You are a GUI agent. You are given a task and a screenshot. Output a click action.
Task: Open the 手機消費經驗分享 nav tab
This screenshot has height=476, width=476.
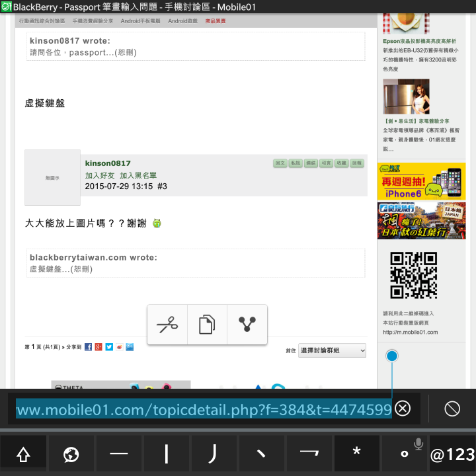coord(93,21)
